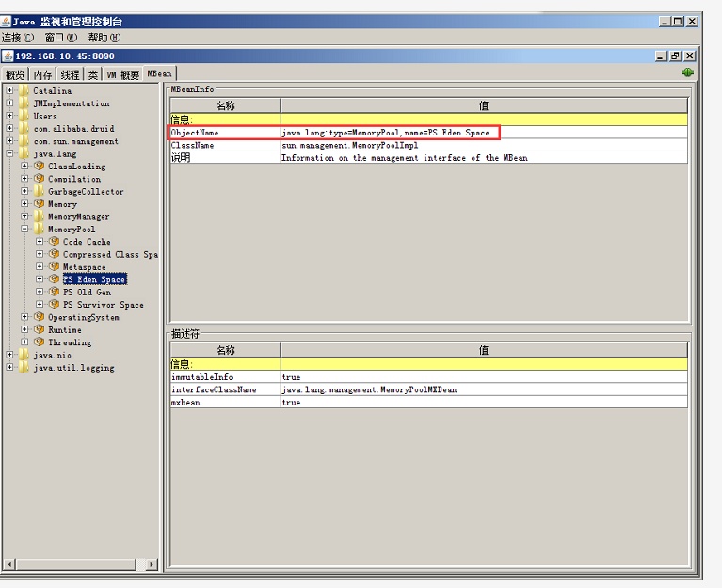Viewport: 722px width, 588px height.
Task: Click the PS Eden Space MBean icon
Action: click(x=55, y=279)
